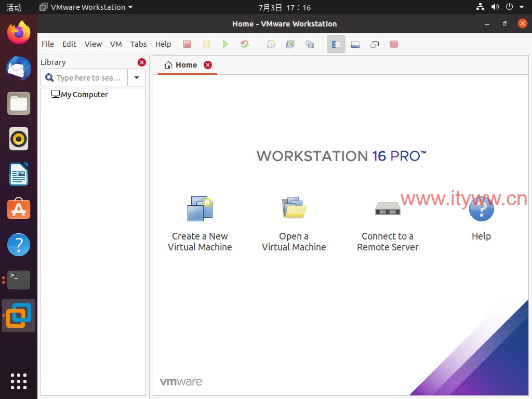Viewport: 532px width, 399px height.
Task: Click the revert to snapshot toolbar icon
Action: click(x=290, y=44)
